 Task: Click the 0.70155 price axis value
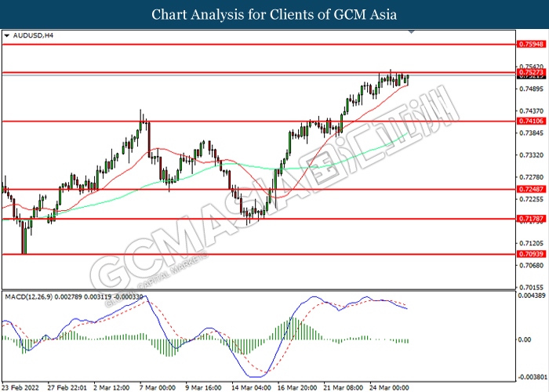532,288
